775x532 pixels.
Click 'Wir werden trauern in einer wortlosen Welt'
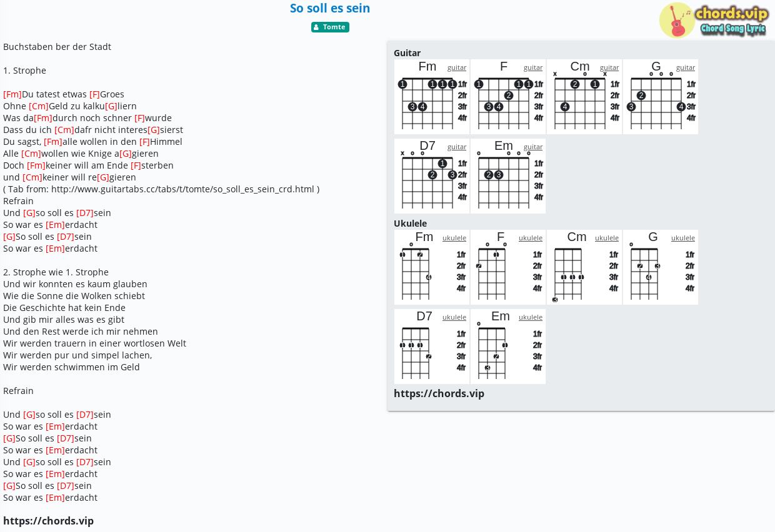coord(94,343)
